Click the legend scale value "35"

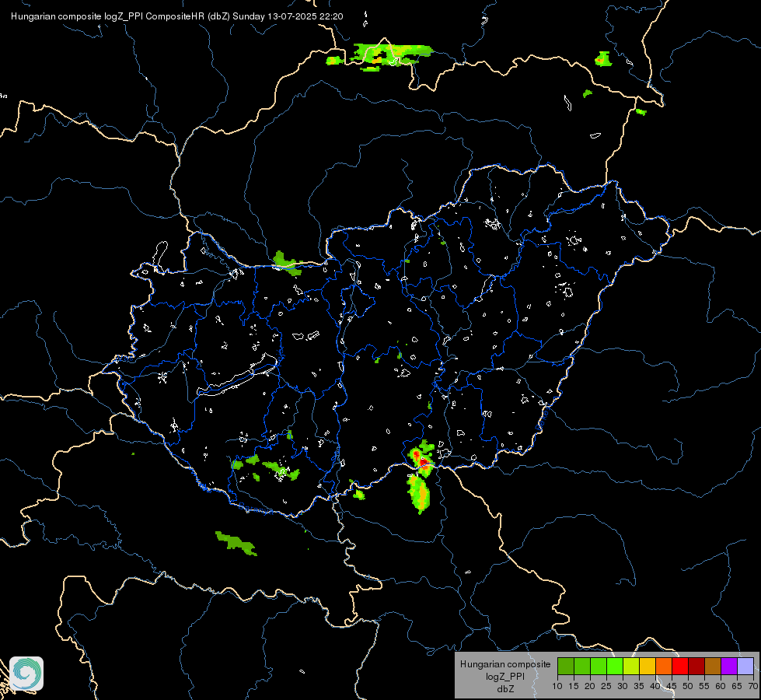point(639,687)
